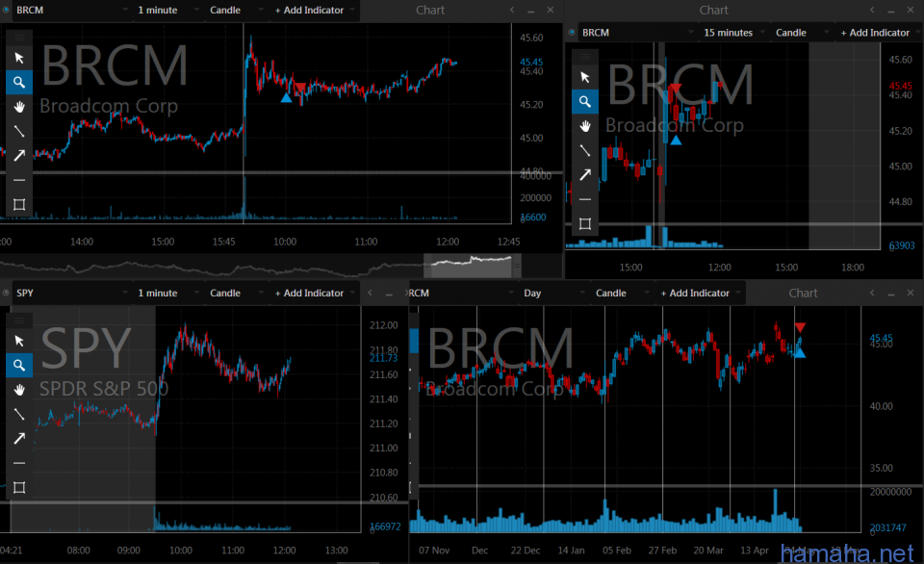Select the arrow drawing tool in SPY chart
924x564 pixels.
coord(19,439)
